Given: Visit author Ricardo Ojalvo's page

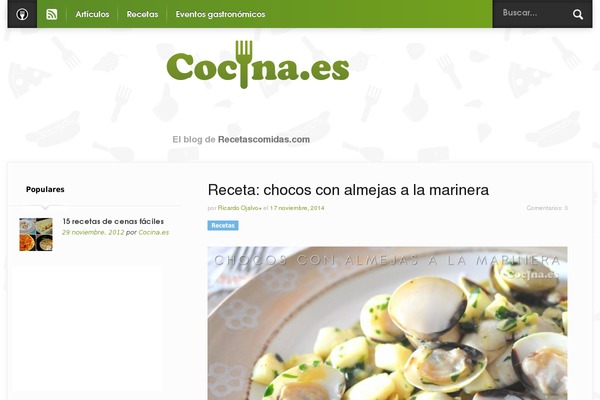Looking at the screenshot, I should coord(240,208).
